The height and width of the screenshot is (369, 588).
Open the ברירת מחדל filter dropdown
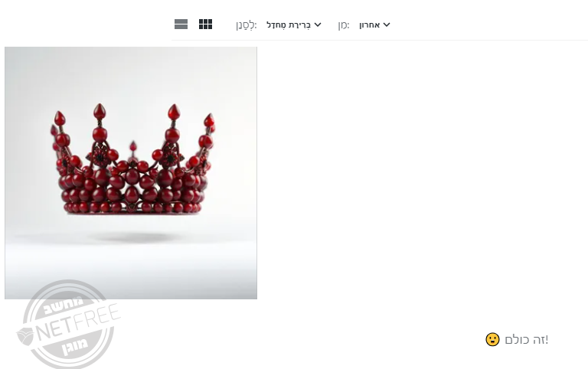pyautogui.click(x=294, y=24)
